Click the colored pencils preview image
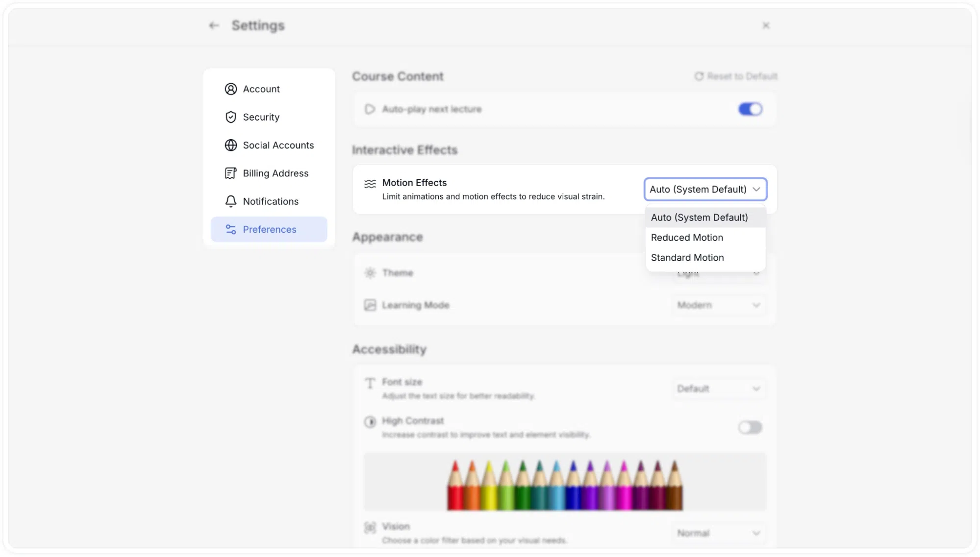 point(565,483)
